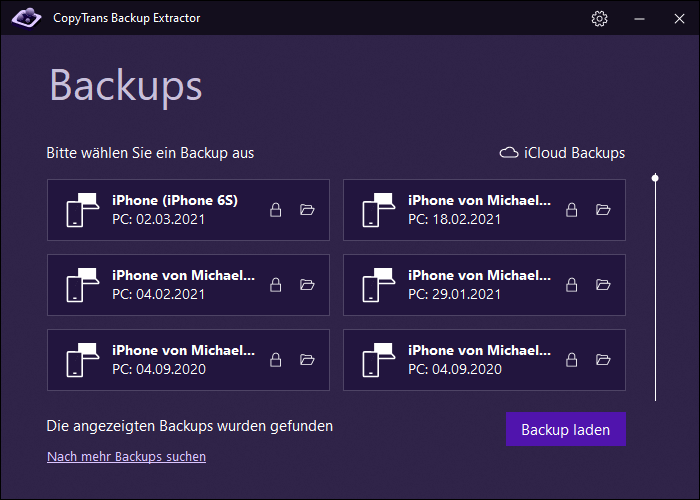Click the cloud icon beside iCloud Backups
700x500 pixels.
[x=508, y=153]
